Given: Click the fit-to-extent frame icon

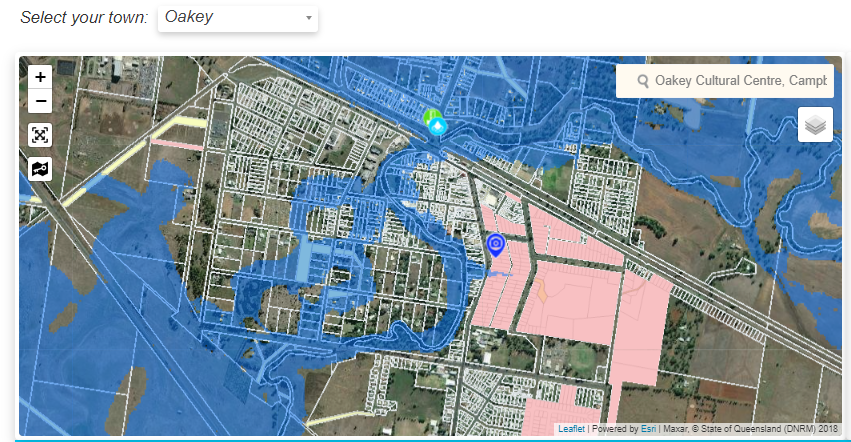Looking at the screenshot, I should click(x=40, y=135).
